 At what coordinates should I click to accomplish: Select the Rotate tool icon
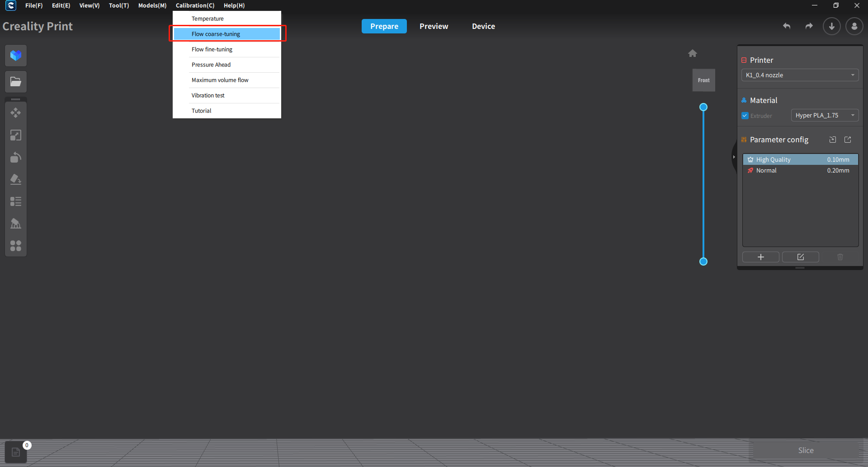point(16,157)
